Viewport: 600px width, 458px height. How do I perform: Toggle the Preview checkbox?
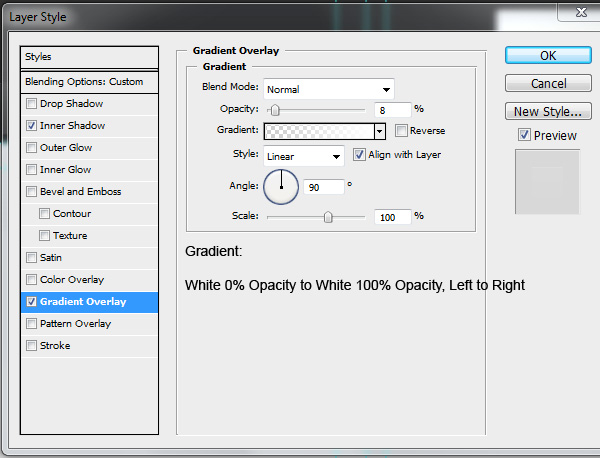(524, 135)
